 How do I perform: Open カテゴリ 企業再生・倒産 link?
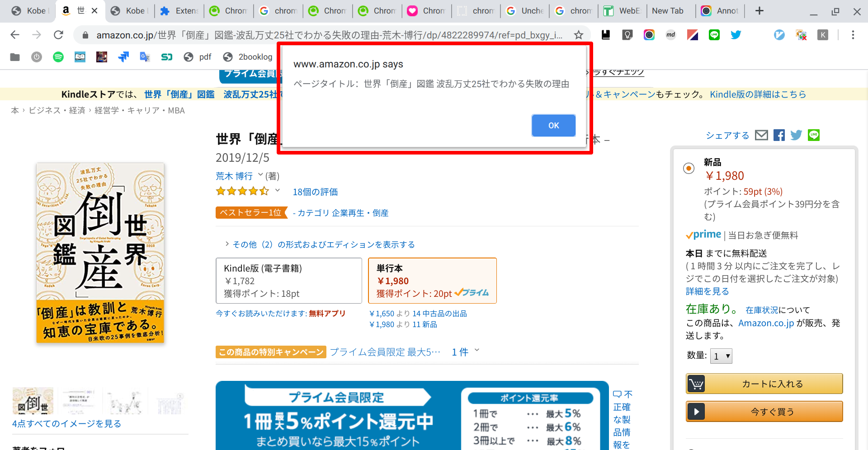click(343, 213)
